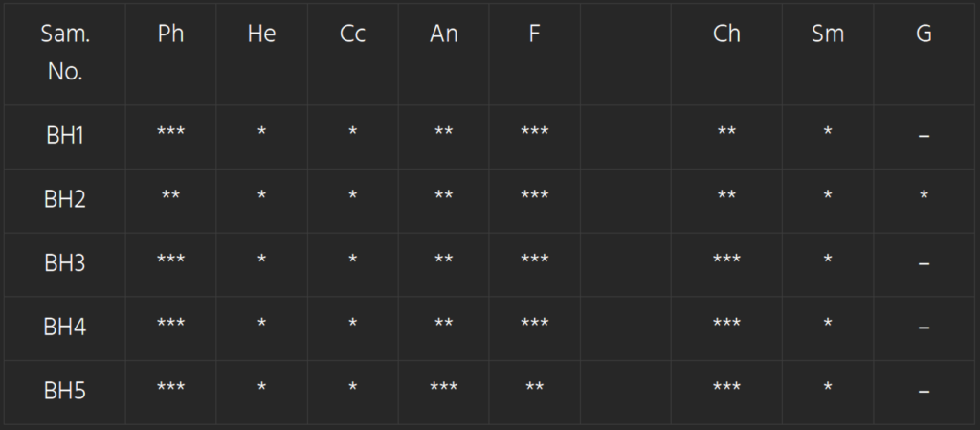Select the BH3 row label

[65, 263]
